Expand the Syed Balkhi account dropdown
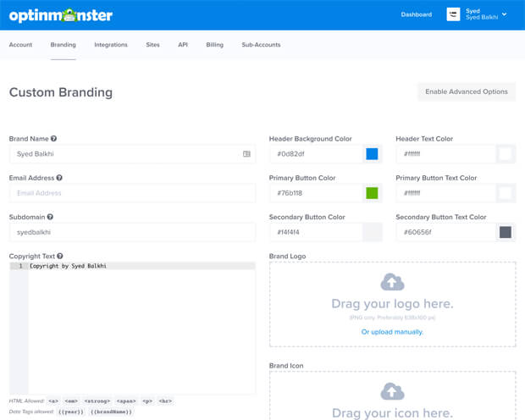Screen dimensions: 525x420 click(504, 14)
